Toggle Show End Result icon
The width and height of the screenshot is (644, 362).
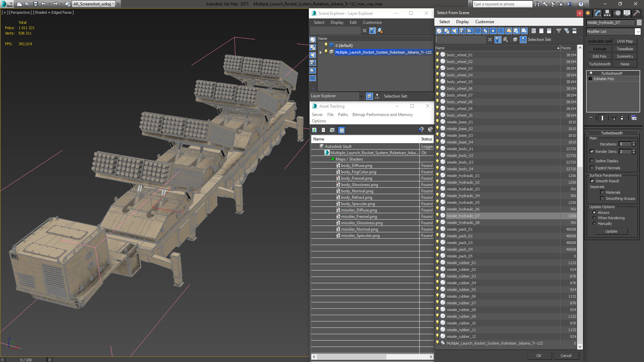(602, 118)
